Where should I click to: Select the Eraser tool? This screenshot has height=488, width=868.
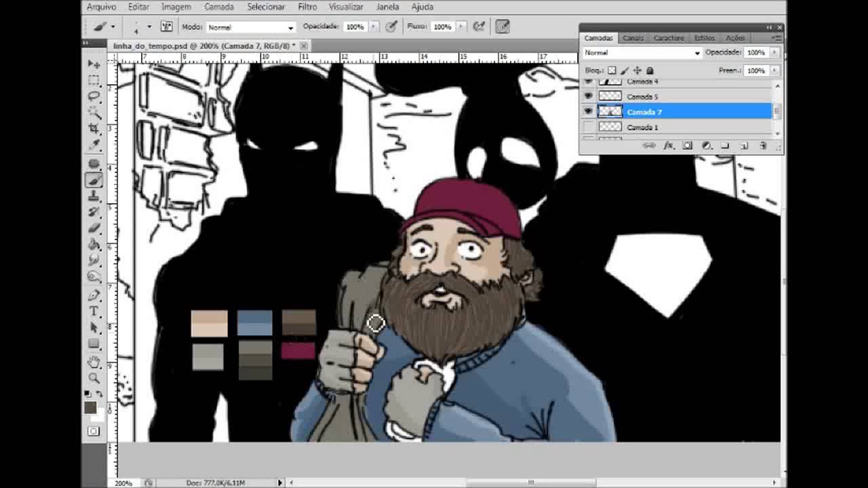[94, 229]
